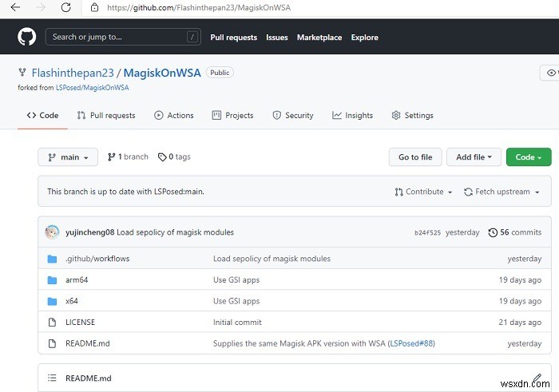Click the slash shortcut key in search

click(x=192, y=37)
